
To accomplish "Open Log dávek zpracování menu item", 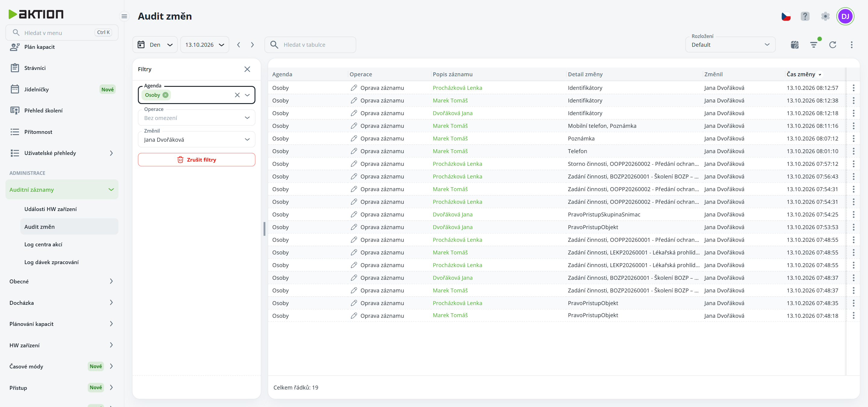I will pyautogui.click(x=69, y=262).
